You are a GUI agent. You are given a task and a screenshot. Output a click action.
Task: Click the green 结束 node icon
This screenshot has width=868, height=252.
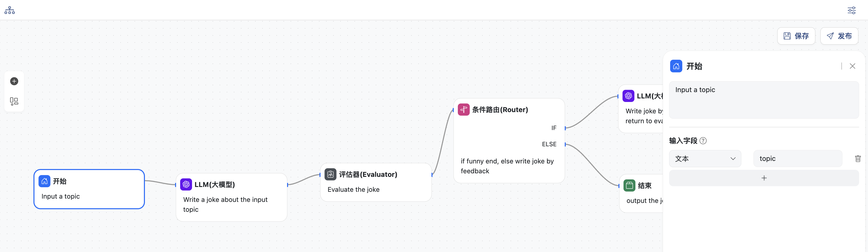click(629, 185)
